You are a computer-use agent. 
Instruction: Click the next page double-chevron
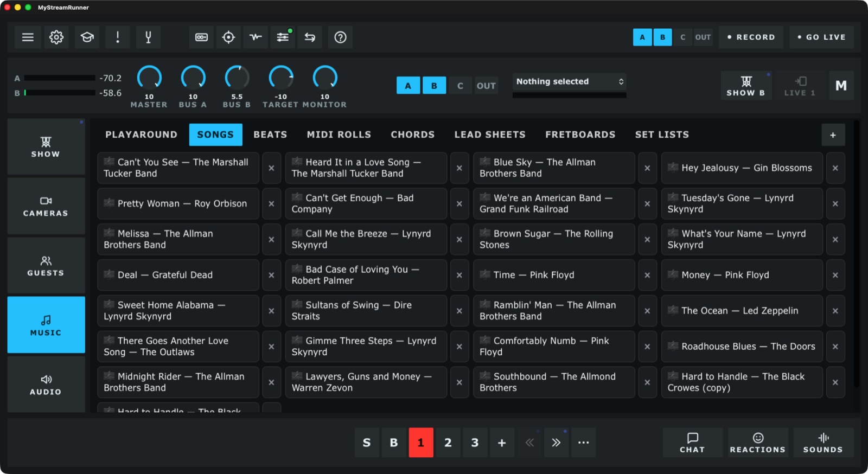click(556, 443)
